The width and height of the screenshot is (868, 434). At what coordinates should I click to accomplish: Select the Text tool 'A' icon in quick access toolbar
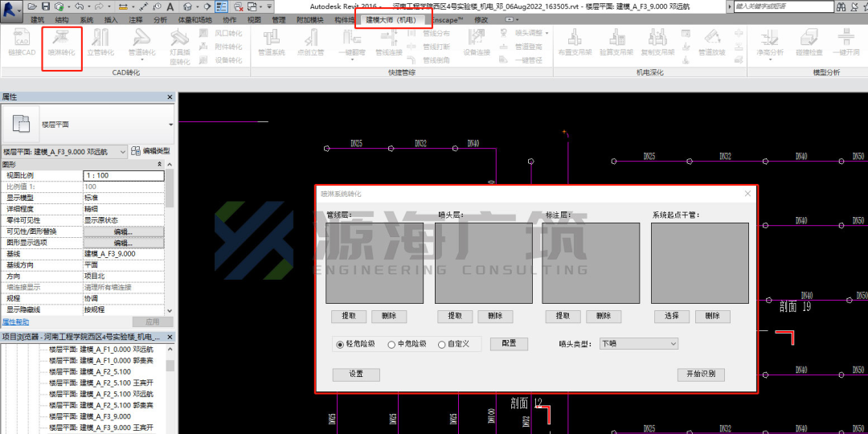click(170, 6)
